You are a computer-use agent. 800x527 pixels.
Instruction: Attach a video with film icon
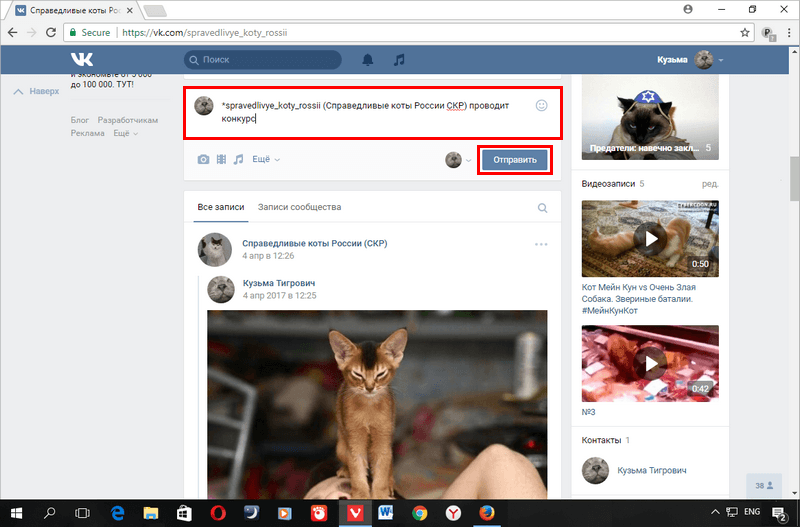pyautogui.click(x=221, y=160)
